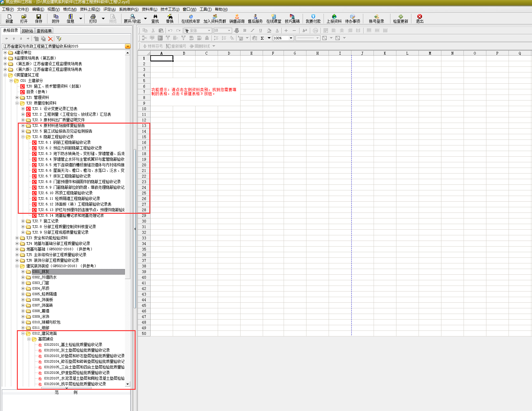Click the 附件 (Attachment) toolbar icon
The height and width of the screenshot is (411, 532).
pos(56,18)
